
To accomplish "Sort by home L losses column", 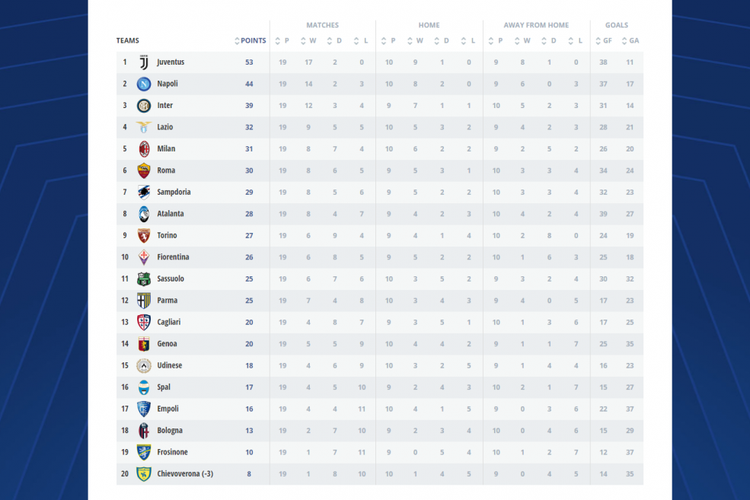I will pyautogui.click(x=469, y=41).
